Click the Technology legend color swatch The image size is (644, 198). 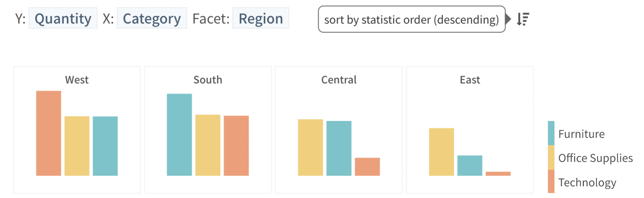551,181
